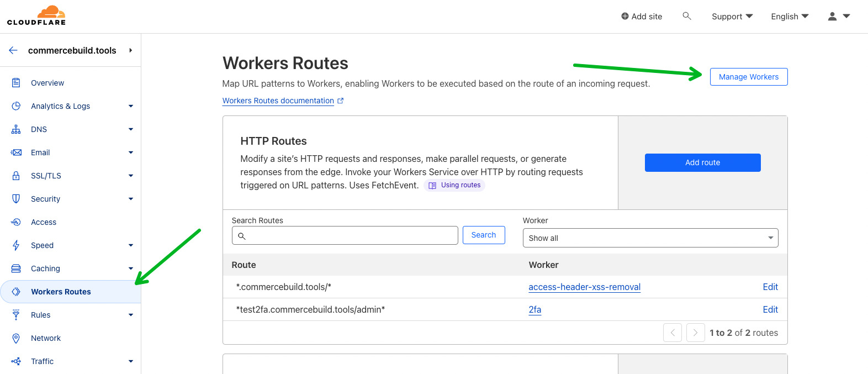Open the Support dropdown menu

732,17
